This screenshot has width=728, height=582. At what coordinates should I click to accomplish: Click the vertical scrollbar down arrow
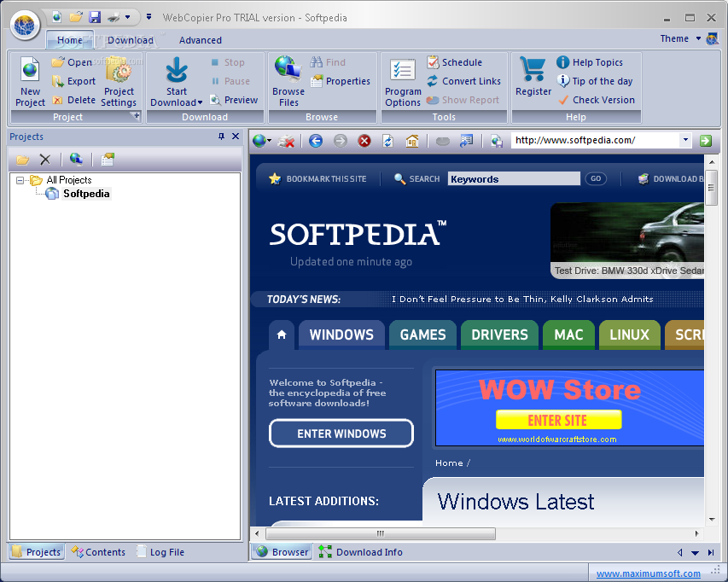711,520
